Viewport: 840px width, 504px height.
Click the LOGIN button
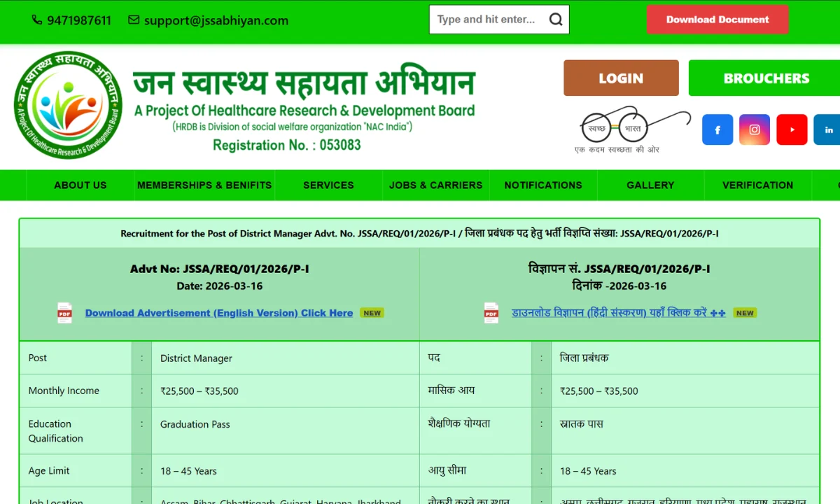tap(621, 78)
